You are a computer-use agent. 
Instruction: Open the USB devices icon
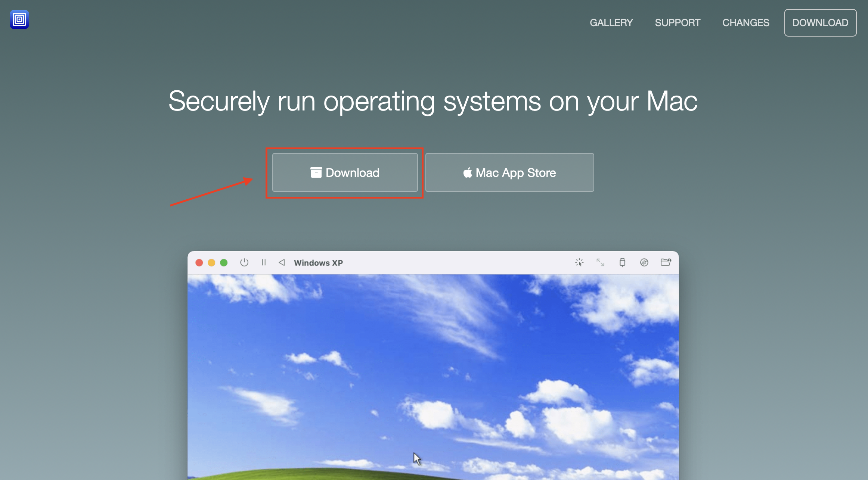tap(622, 262)
